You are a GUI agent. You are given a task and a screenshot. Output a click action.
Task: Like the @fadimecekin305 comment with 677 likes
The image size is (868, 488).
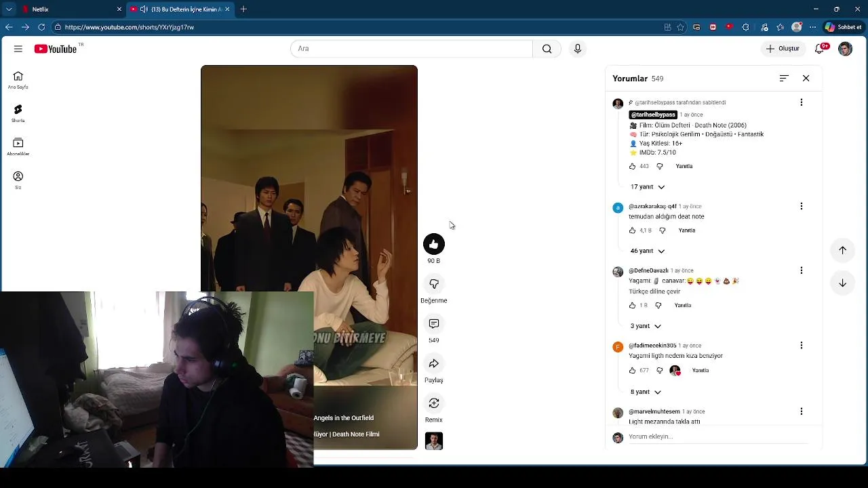coord(633,371)
